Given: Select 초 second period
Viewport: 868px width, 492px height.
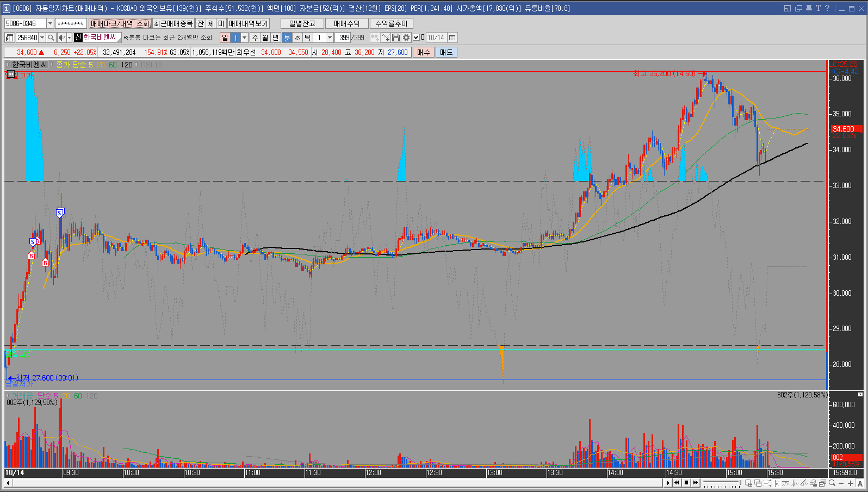Looking at the screenshot, I should coord(297,38).
